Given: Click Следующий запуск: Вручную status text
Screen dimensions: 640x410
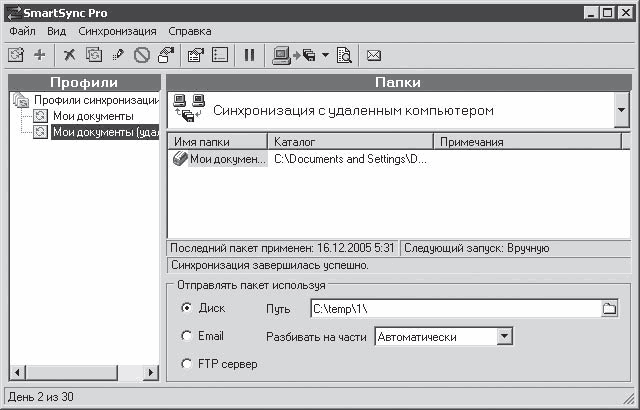Looking at the screenshot, I should point(477,248).
